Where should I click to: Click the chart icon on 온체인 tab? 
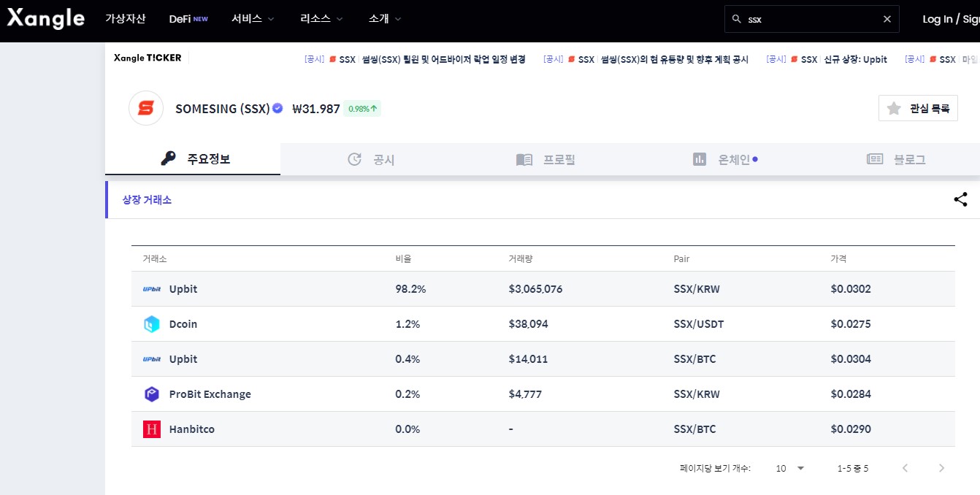[700, 159]
